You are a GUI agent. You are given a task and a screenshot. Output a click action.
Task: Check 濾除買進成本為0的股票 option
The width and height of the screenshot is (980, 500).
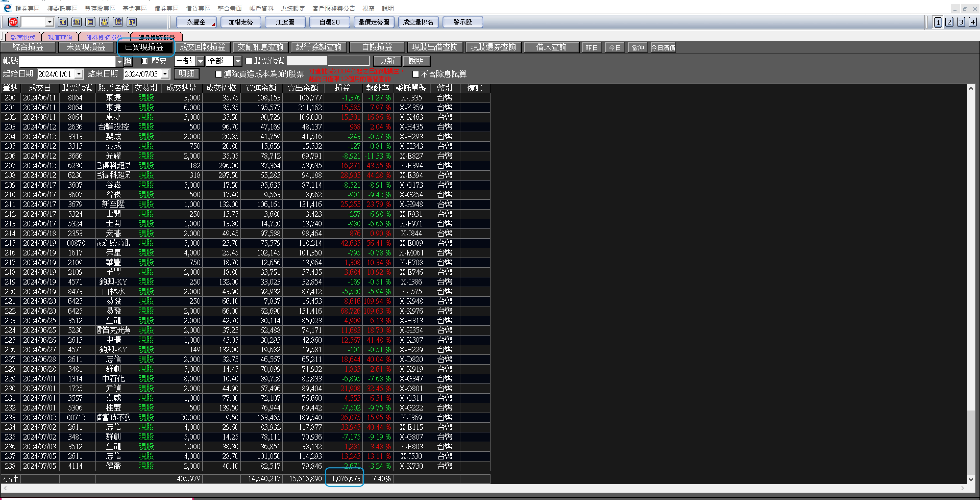(x=218, y=74)
